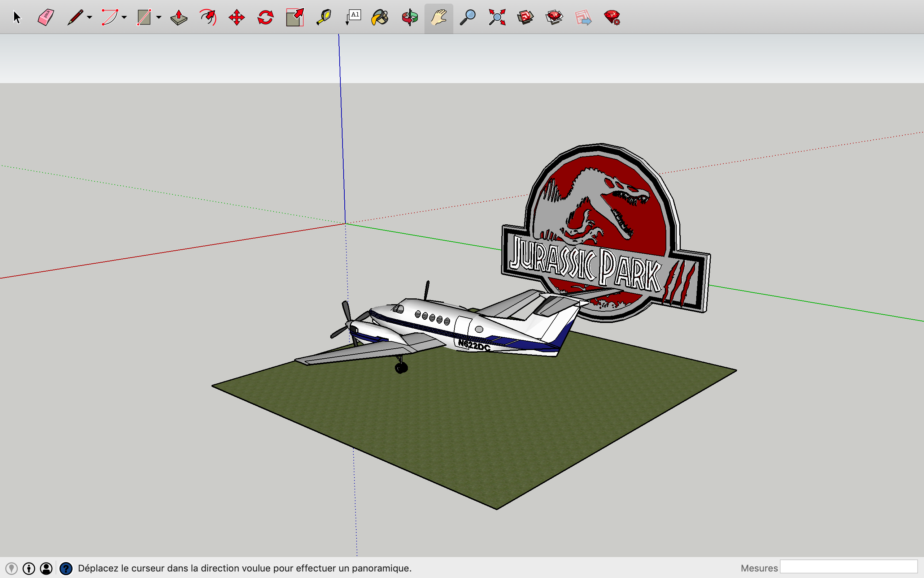
Task: Expand the Shape tool dropdown arrow
Action: coord(159,17)
